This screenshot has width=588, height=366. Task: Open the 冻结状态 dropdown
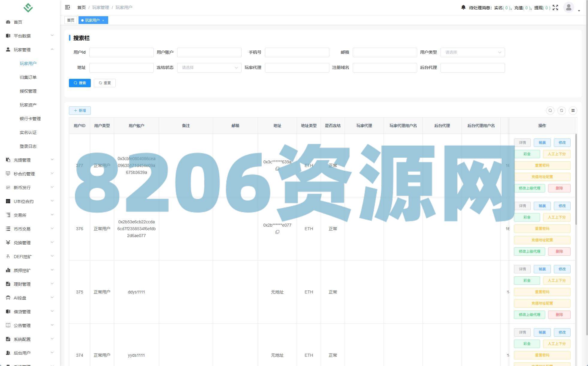209,68
